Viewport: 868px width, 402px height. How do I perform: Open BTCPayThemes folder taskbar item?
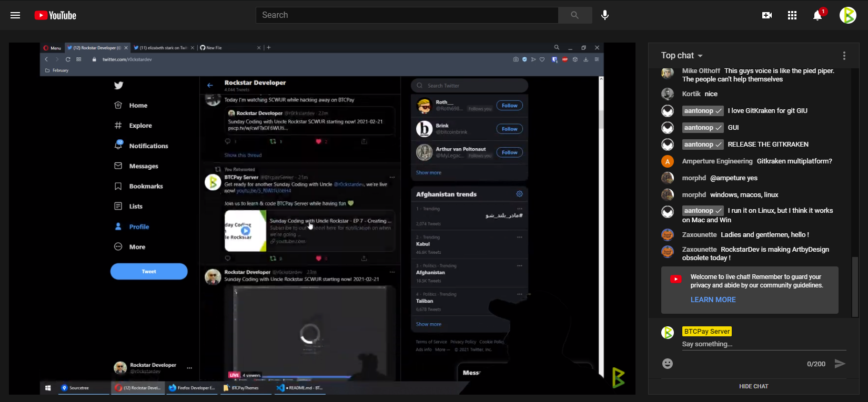coord(245,388)
